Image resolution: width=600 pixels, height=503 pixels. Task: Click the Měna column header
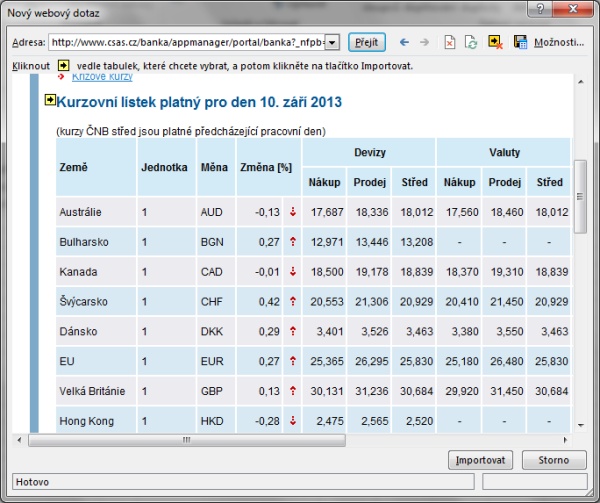(x=214, y=167)
